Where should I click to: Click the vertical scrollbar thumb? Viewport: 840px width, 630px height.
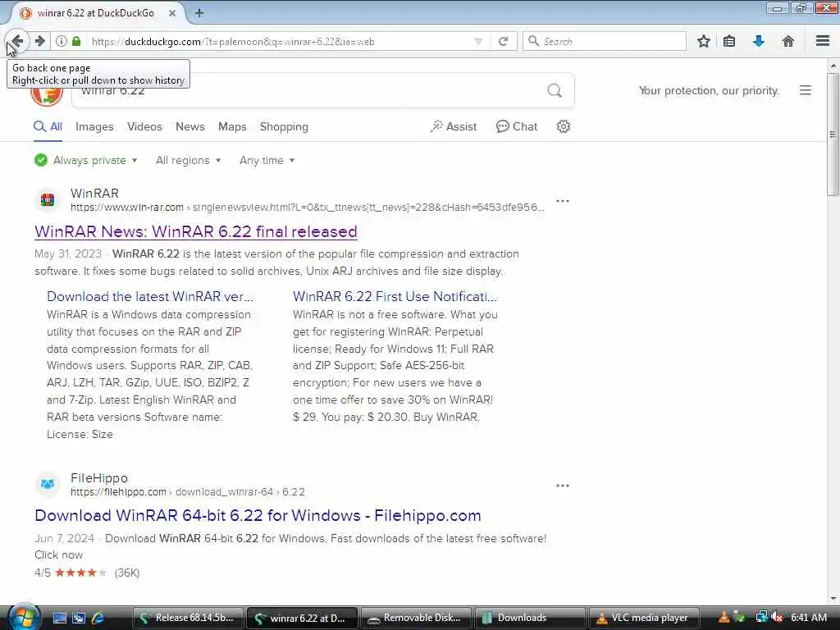pos(833,134)
